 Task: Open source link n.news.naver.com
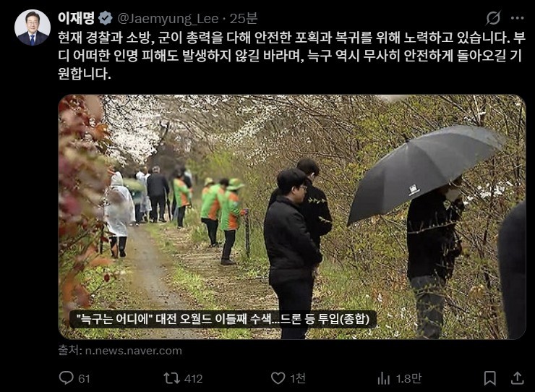[134, 351]
